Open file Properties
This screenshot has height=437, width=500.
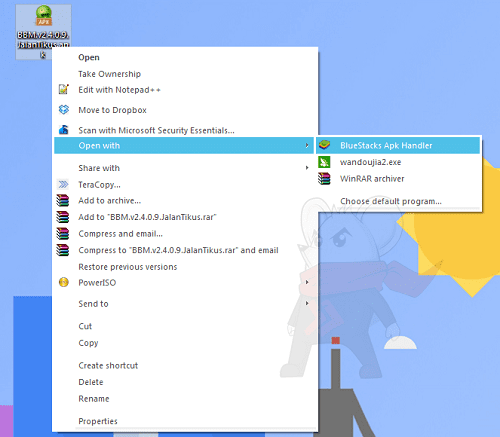184,421
